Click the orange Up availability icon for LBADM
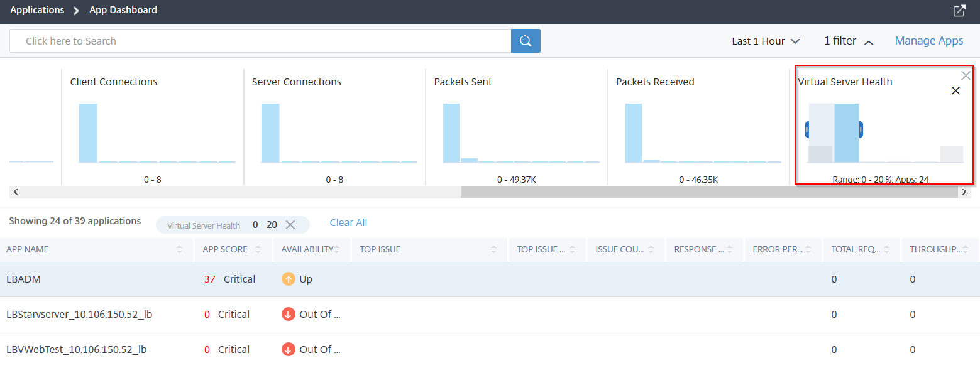The image size is (980, 368). coord(288,279)
